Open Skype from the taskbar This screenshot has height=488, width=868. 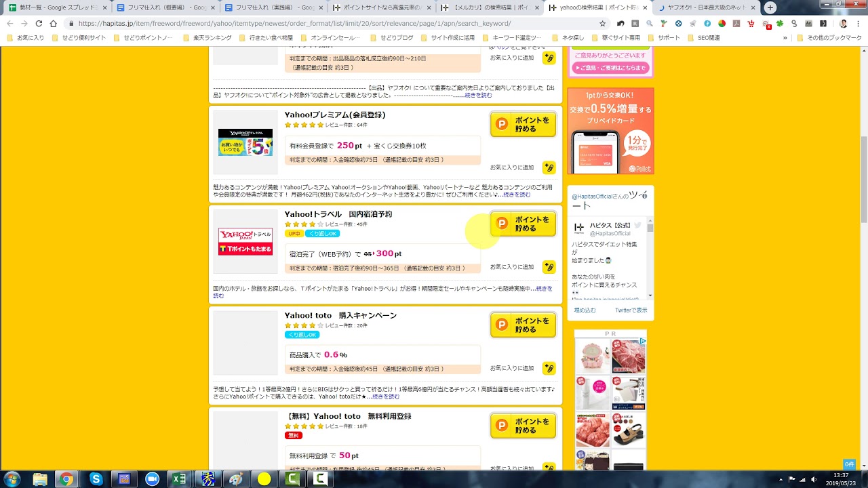pyautogui.click(x=96, y=479)
